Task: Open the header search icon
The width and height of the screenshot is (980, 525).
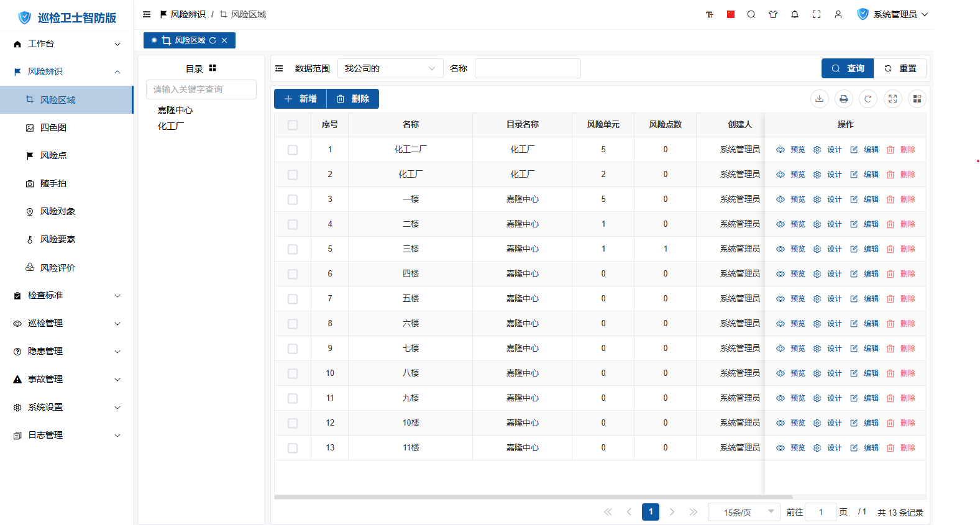Action: (x=751, y=14)
